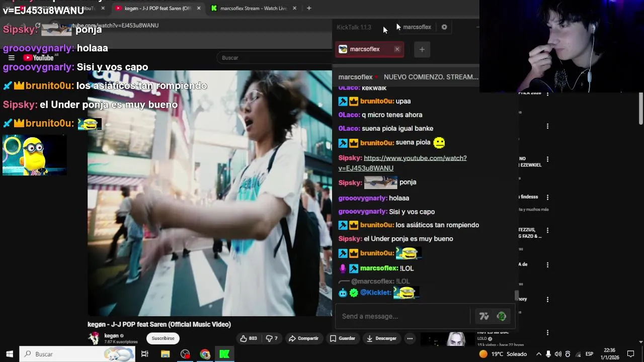
Task: Open more actions ellipsis under video
Action: click(410, 338)
